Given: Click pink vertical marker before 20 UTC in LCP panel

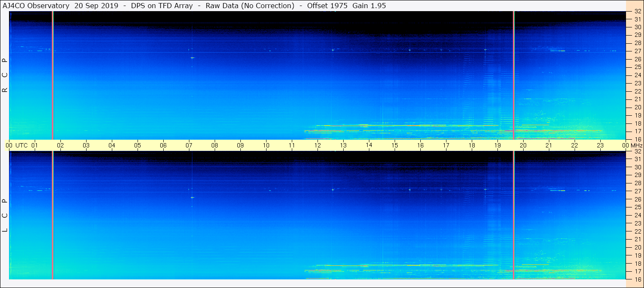Looking at the screenshot, I should pyautogui.click(x=513, y=214).
